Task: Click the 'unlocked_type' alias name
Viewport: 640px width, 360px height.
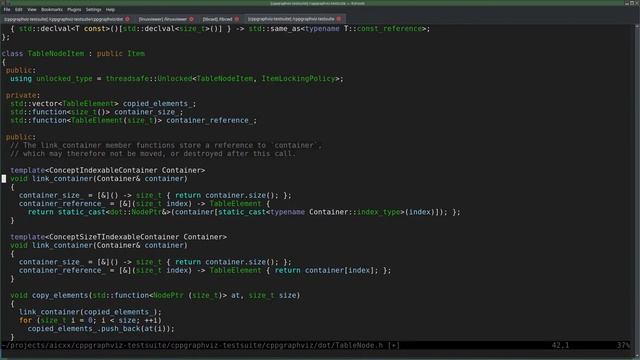Action: (64, 79)
